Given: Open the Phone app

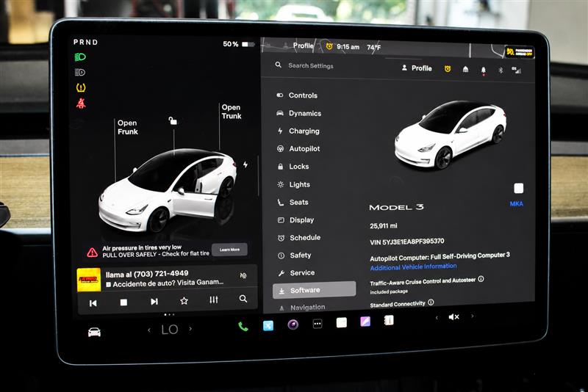Looking at the screenshot, I should pyautogui.click(x=243, y=327).
